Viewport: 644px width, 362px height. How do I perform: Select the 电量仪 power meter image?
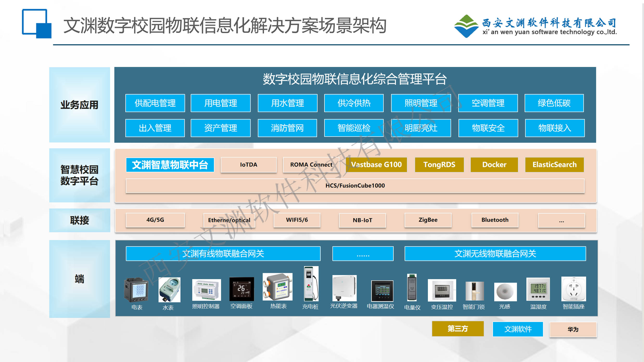412,287
